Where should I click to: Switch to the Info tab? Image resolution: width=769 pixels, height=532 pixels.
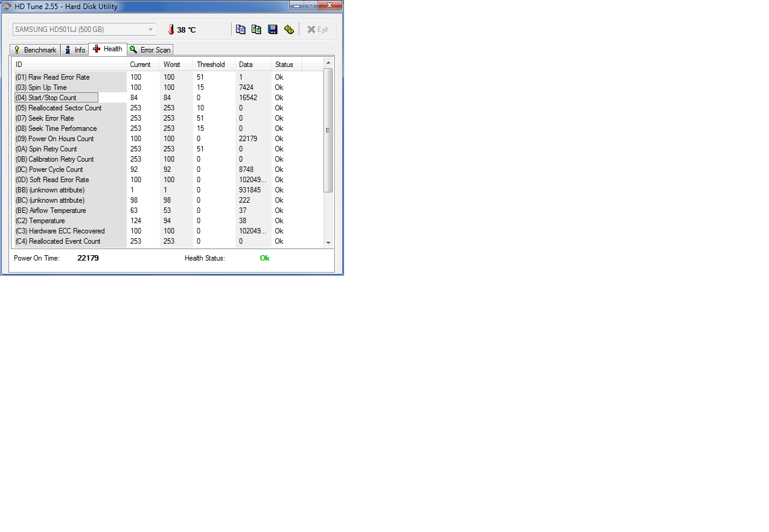click(75, 50)
